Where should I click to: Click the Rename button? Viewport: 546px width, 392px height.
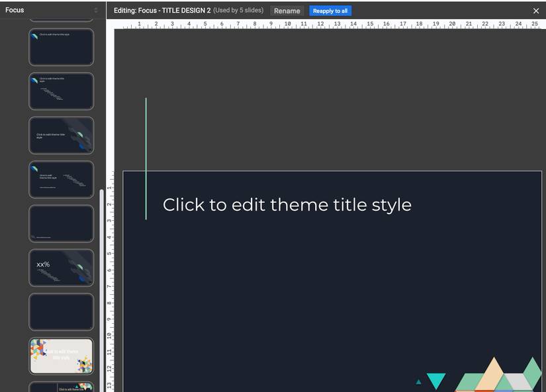click(x=287, y=11)
